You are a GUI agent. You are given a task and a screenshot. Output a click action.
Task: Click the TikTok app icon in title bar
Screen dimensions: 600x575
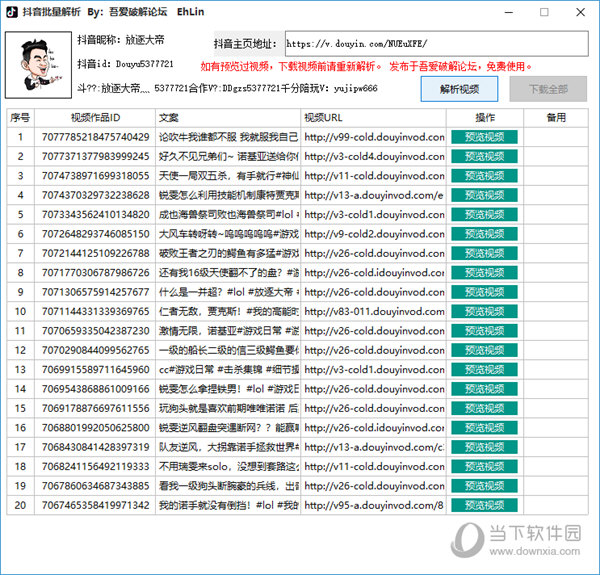[12, 12]
